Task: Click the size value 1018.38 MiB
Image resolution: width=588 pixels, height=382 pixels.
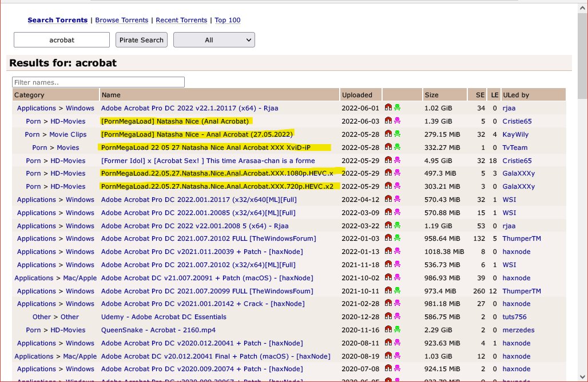Action: pos(444,252)
